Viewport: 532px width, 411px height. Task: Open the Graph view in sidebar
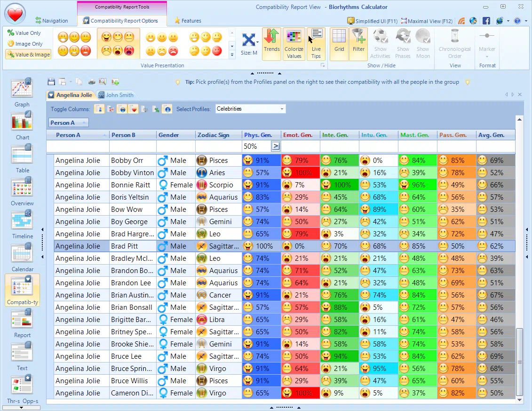pos(22,89)
